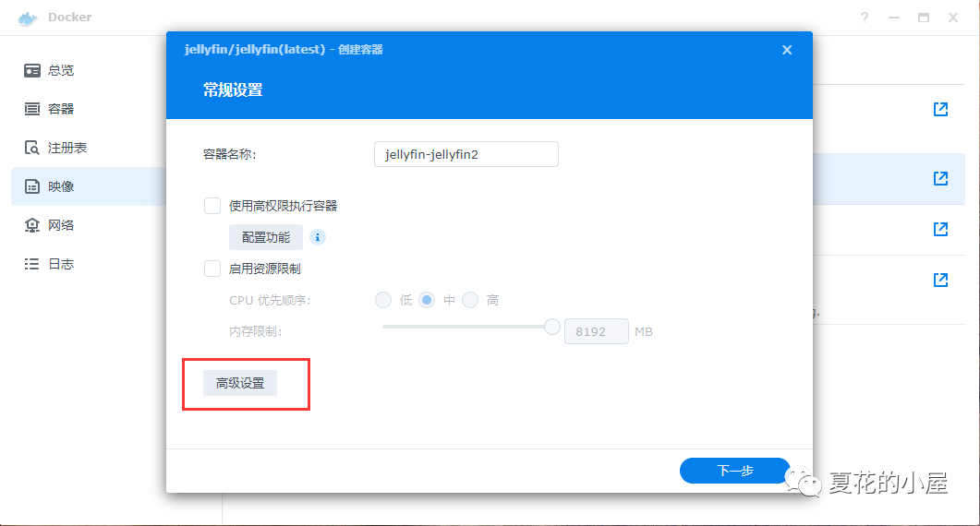Open external link icon in highlighted row

(940, 179)
